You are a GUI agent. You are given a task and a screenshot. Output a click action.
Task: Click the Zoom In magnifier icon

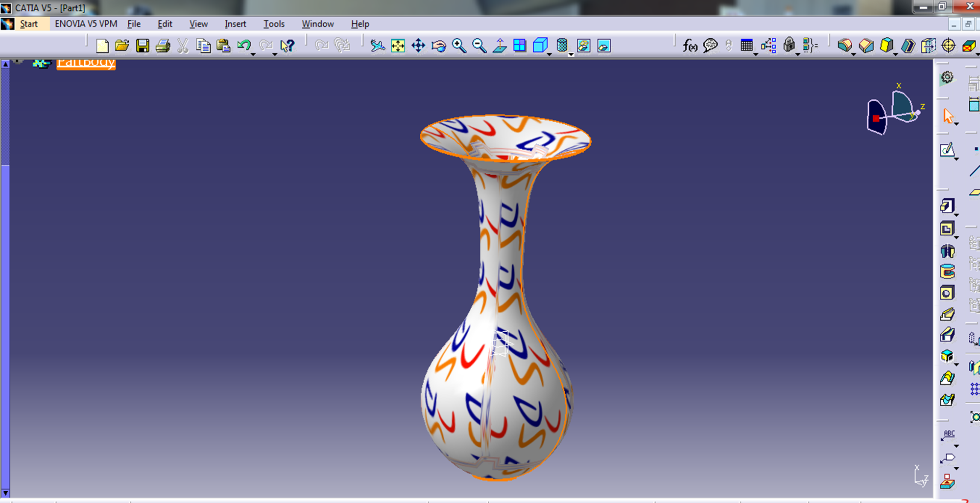[459, 46]
